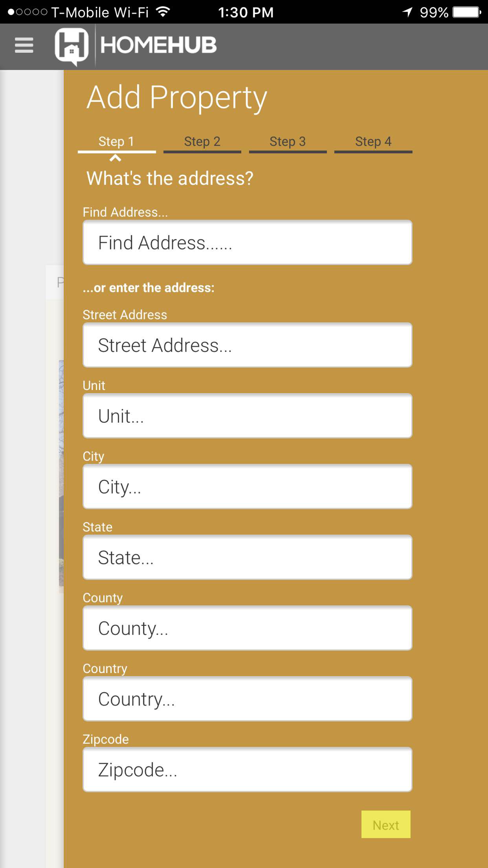The width and height of the screenshot is (488, 868).
Task: Open the State field
Action: 247,558
